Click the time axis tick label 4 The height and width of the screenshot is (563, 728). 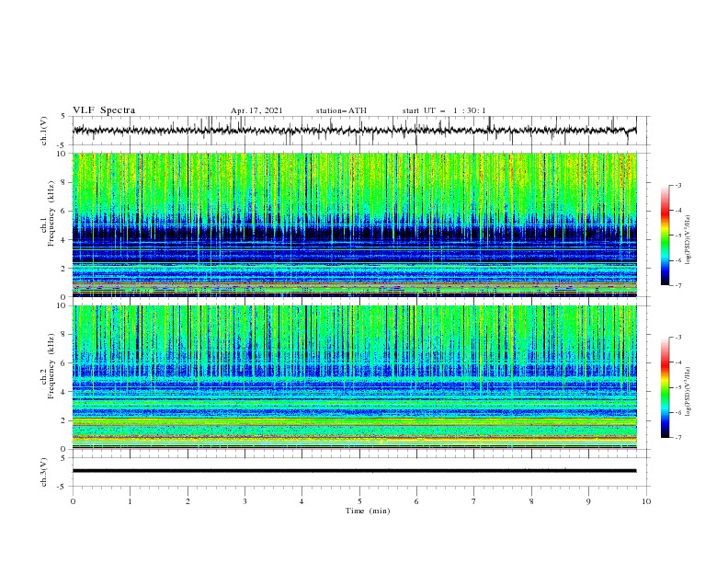tap(301, 501)
